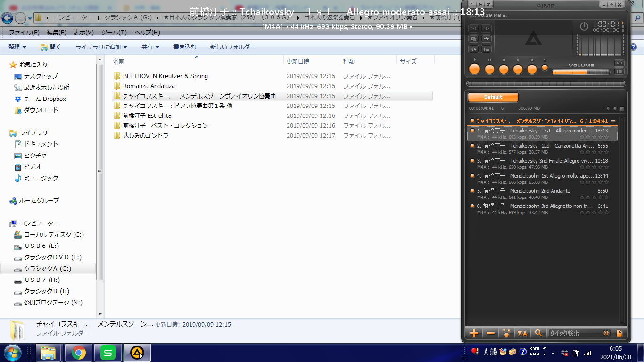Select クラシックＡ (G:) drive in sidebar
This screenshot has width=644, height=362.
tap(48, 269)
